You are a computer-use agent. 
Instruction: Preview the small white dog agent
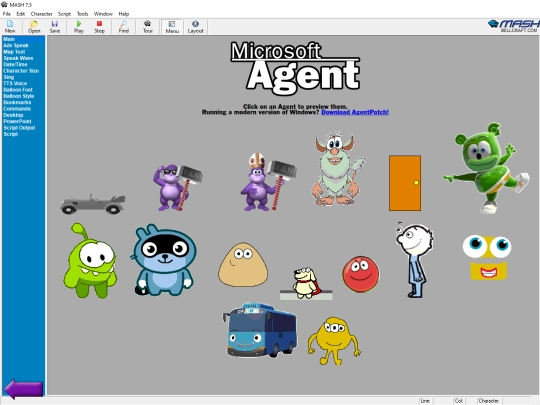click(x=306, y=283)
